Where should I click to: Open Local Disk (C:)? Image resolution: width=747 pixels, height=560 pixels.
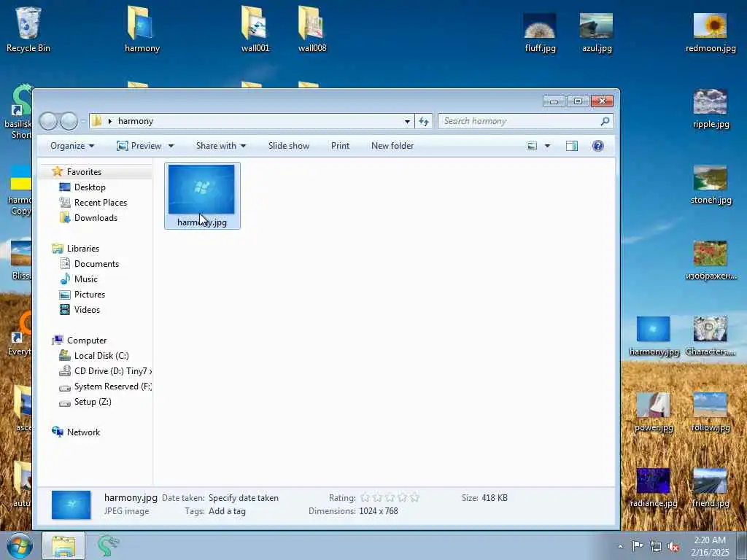click(x=101, y=356)
